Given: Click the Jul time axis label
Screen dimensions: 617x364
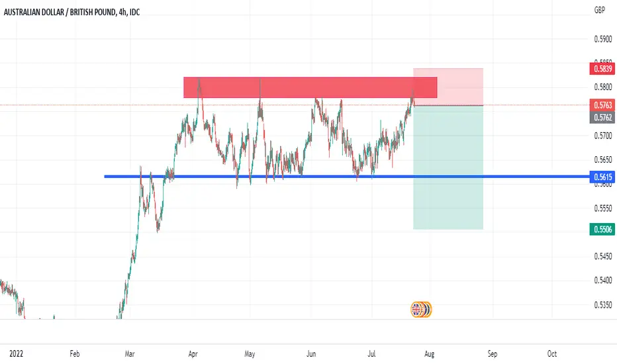Looking at the screenshot, I should tap(371, 354).
